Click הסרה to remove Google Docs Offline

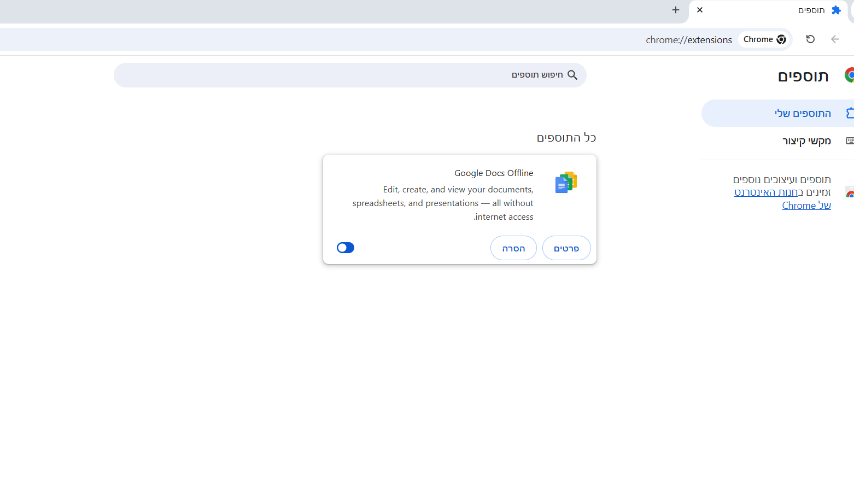[513, 248]
